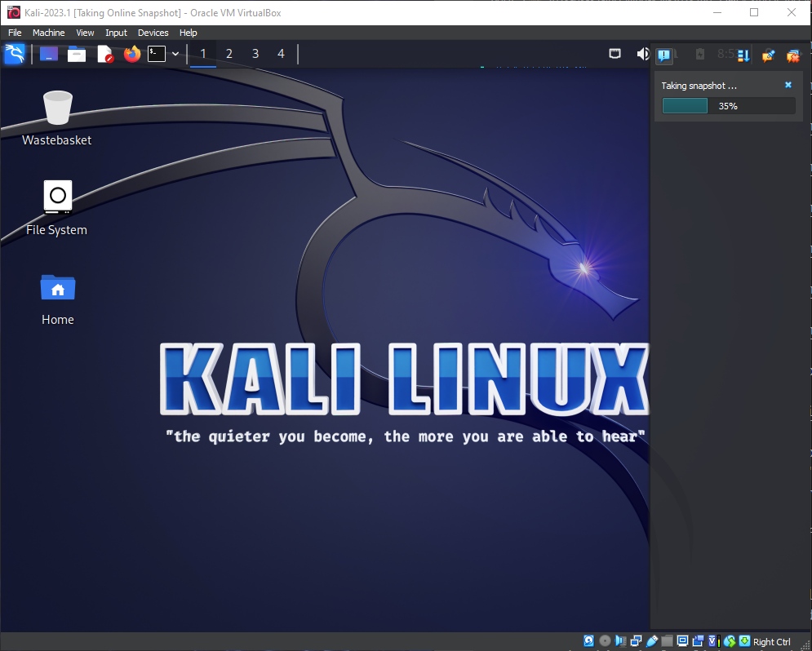
Task: Click the Show Desktop panel icon
Action: coord(49,54)
